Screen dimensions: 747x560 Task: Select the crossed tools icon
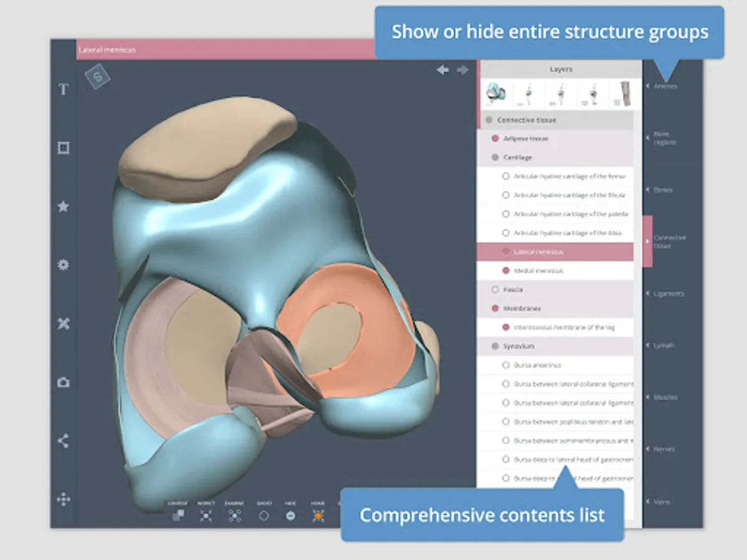point(63,324)
